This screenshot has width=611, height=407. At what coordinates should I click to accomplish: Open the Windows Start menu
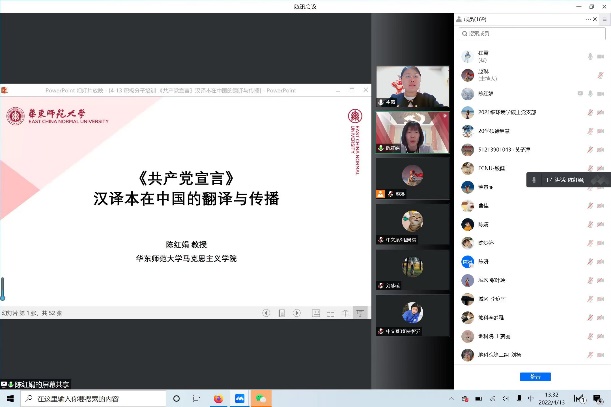10,398
